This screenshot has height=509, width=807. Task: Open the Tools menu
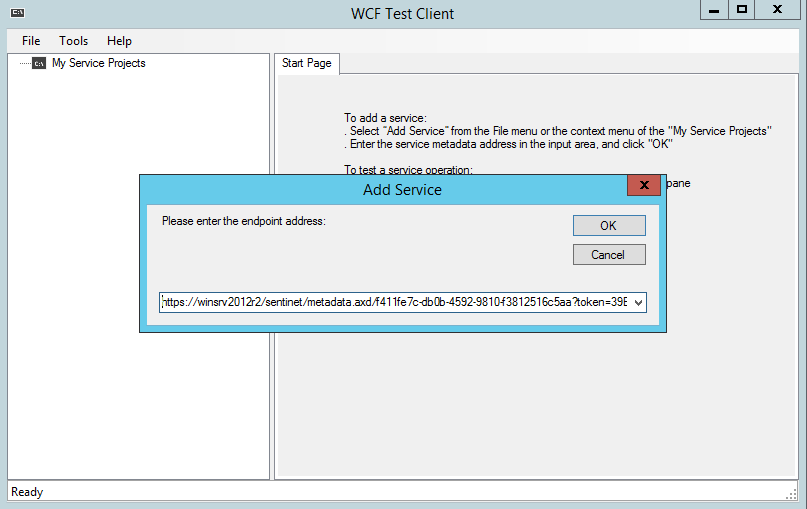(74, 41)
